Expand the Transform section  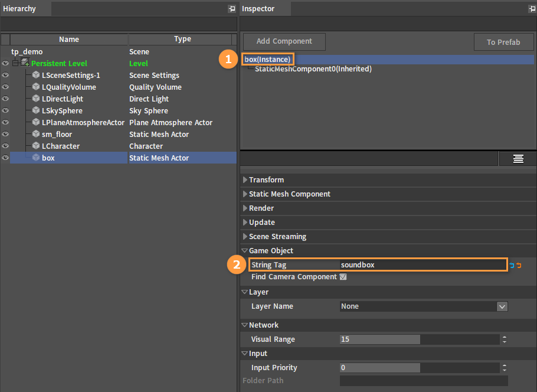pos(245,179)
